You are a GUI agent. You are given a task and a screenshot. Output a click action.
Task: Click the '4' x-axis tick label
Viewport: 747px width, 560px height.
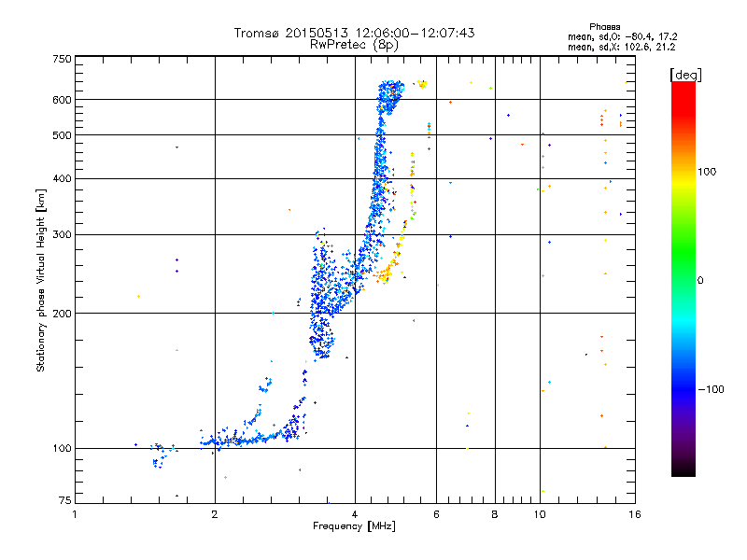point(355,514)
